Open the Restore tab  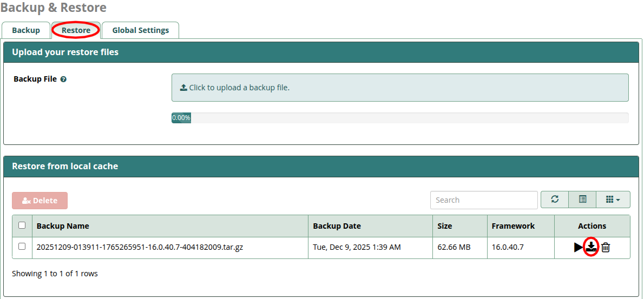(76, 30)
